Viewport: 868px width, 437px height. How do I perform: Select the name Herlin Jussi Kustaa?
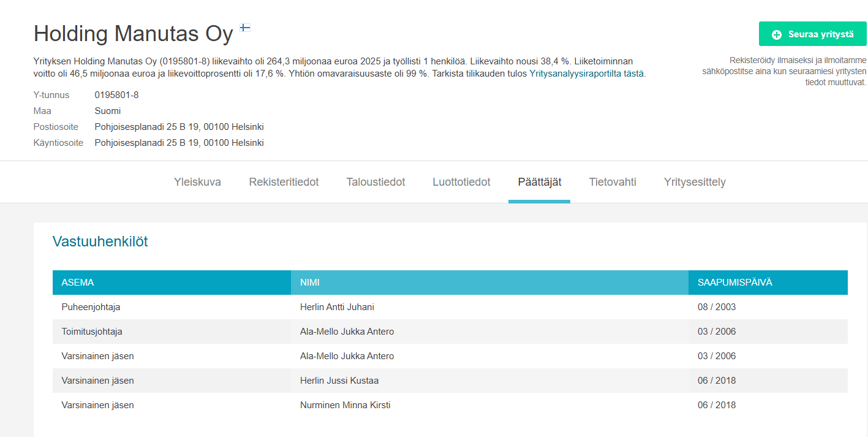pos(339,381)
